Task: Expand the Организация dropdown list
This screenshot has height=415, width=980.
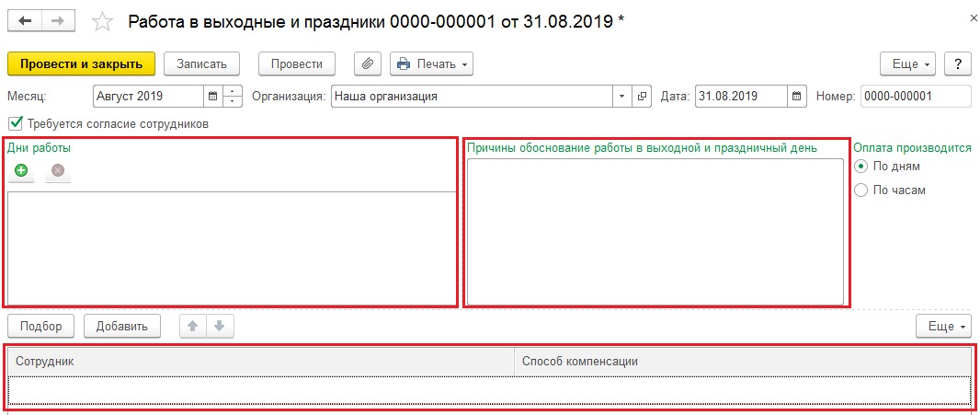Action: pos(621,96)
